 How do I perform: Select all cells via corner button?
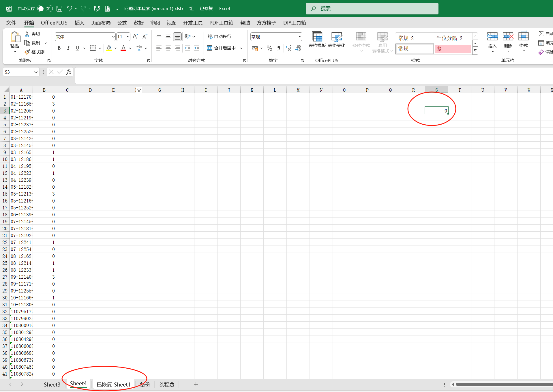pos(5,90)
